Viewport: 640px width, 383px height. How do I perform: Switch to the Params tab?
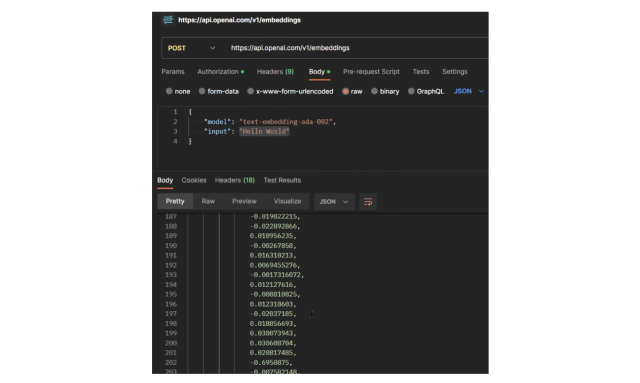(173, 72)
